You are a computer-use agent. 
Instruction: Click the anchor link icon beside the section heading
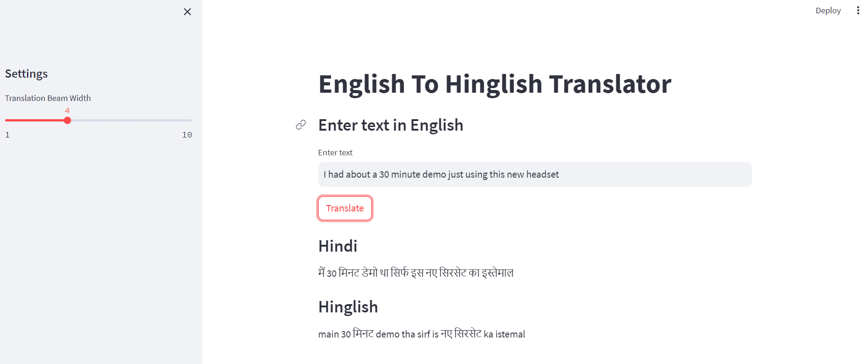[300, 125]
